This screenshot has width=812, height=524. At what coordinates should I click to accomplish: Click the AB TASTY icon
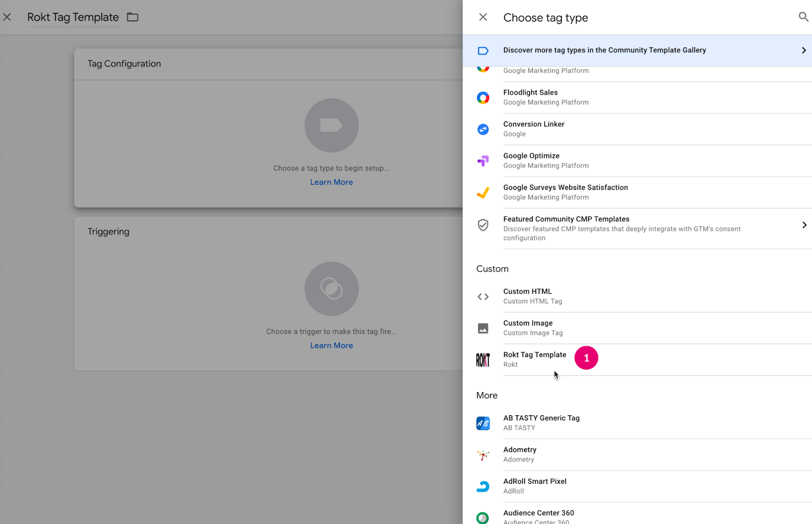point(483,423)
